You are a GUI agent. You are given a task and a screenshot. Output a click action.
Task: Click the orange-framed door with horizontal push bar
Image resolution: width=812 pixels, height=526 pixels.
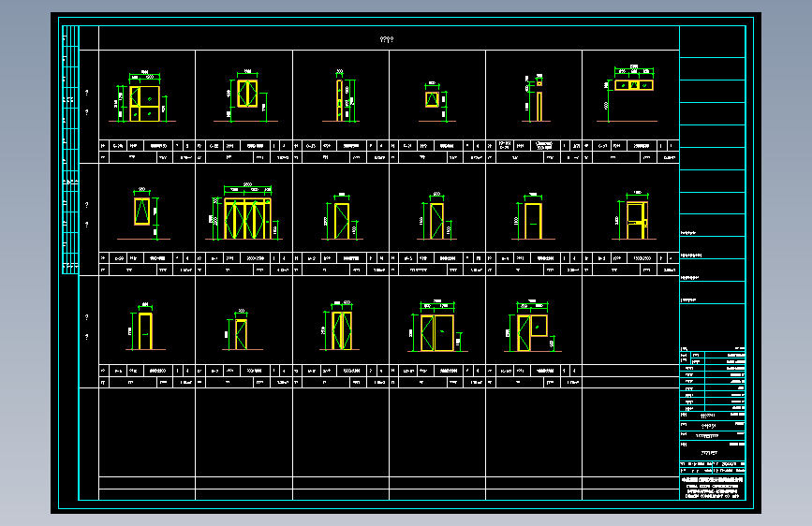point(637,221)
